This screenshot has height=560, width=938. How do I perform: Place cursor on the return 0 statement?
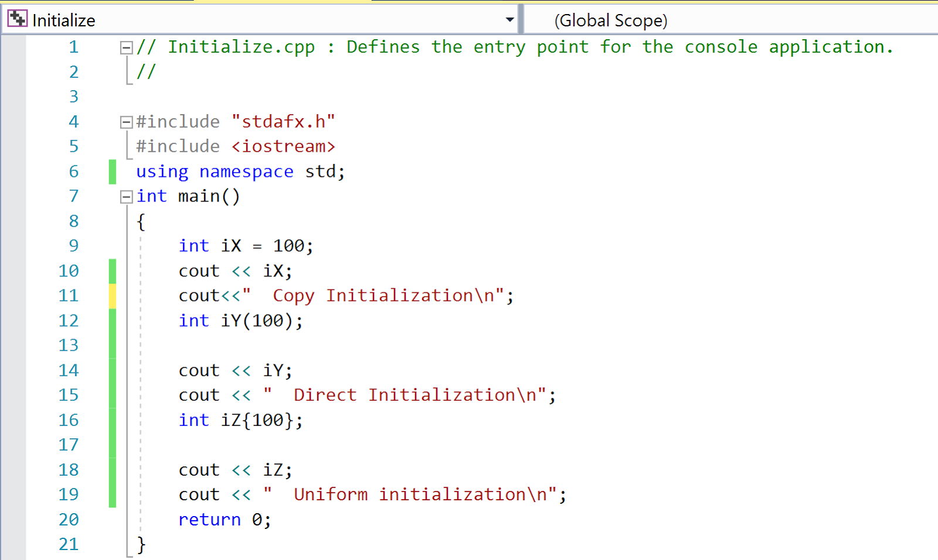(x=224, y=520)
